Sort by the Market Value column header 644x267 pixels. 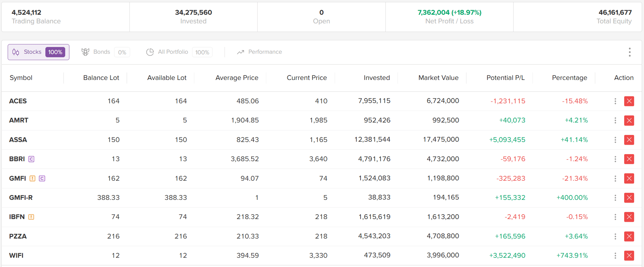click(x=438, y=78)
